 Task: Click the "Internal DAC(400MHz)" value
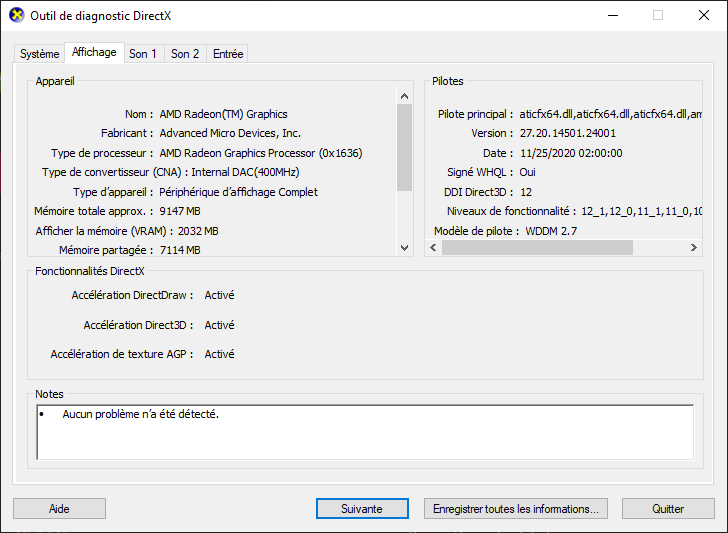(x=245, y=172)
